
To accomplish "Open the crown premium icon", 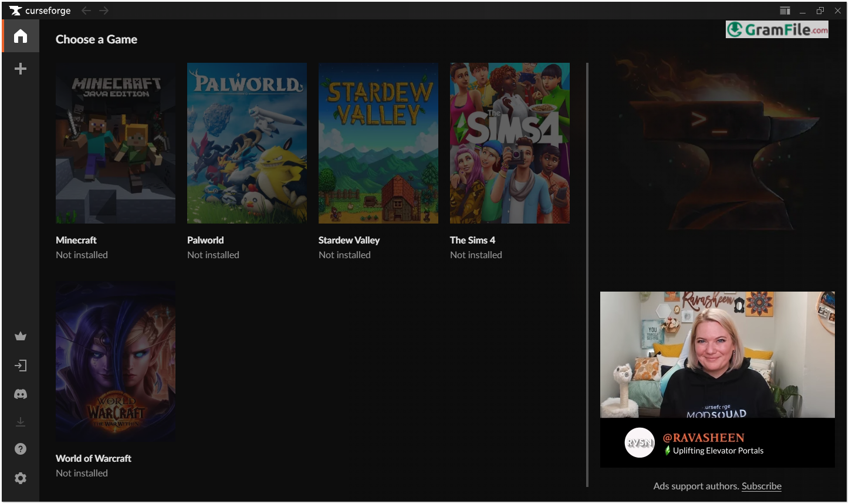I will [x=21, y=336].
